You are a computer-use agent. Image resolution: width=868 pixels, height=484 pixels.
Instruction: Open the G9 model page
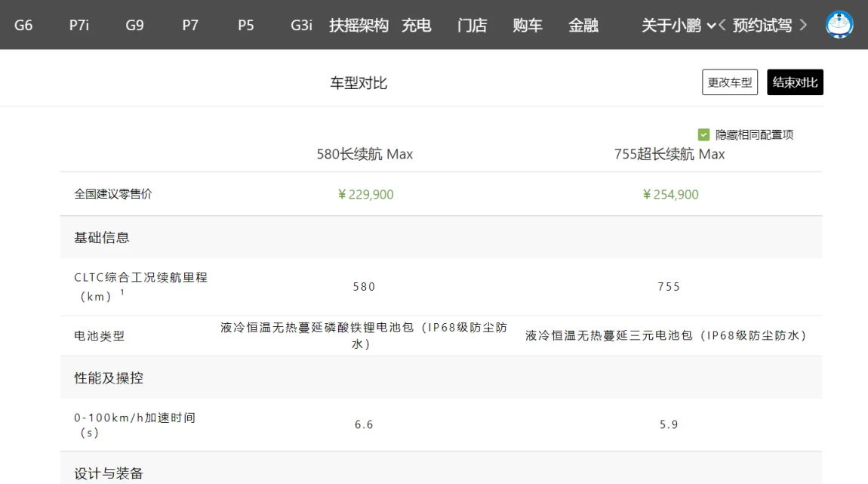pyautogui.click(x=134, y=26)
